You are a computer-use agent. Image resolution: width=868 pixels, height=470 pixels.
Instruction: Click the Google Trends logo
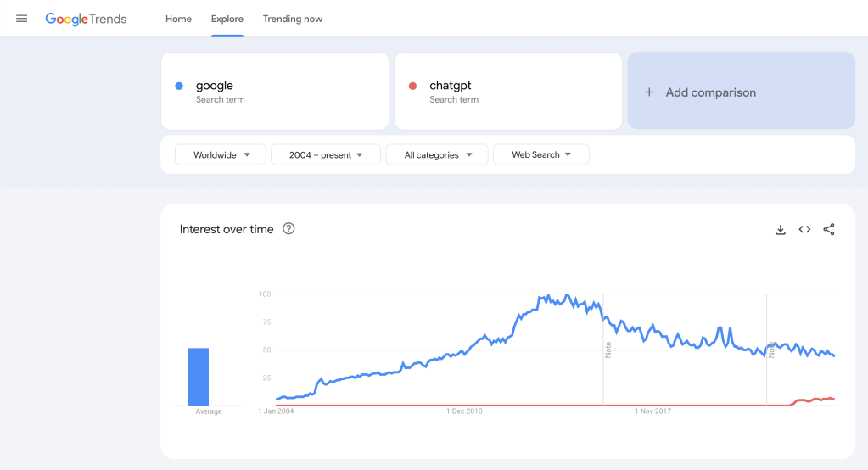[x=86, y=19]
